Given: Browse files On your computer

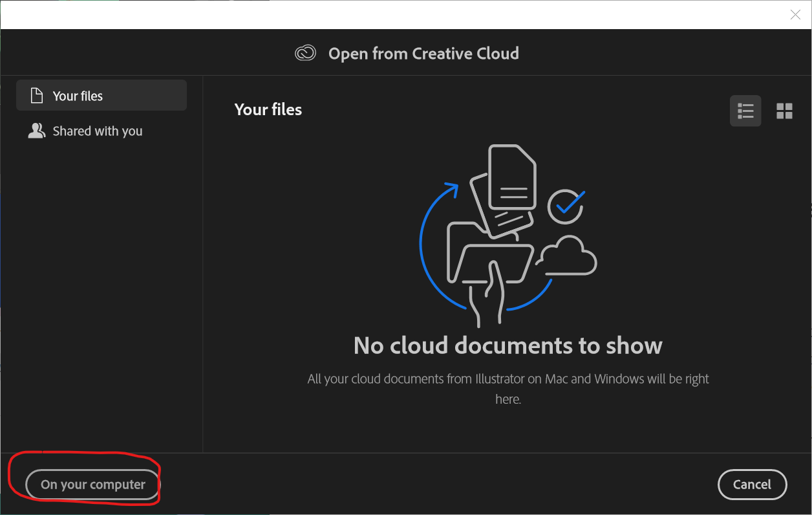Looking at the screenshot, I should tap(92, 484).
